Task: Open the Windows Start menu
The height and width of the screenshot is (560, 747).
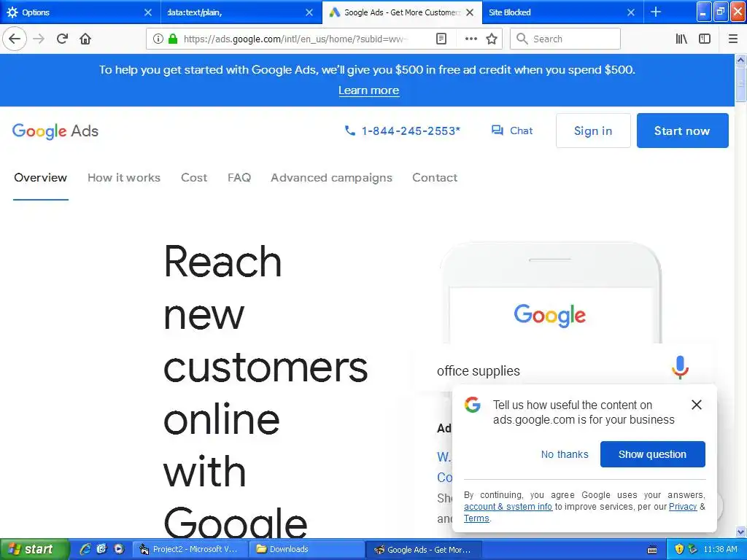Action: pos(34,550)
